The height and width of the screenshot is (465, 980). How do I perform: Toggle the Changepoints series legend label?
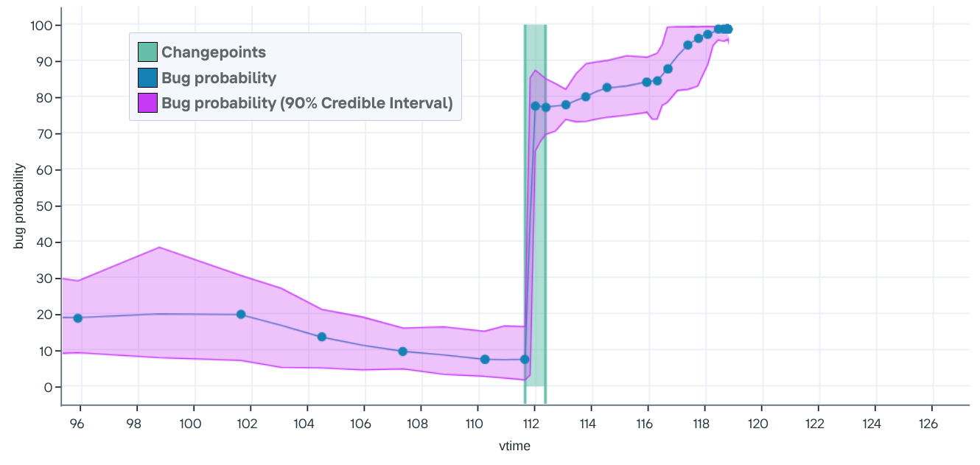[214, 52]
